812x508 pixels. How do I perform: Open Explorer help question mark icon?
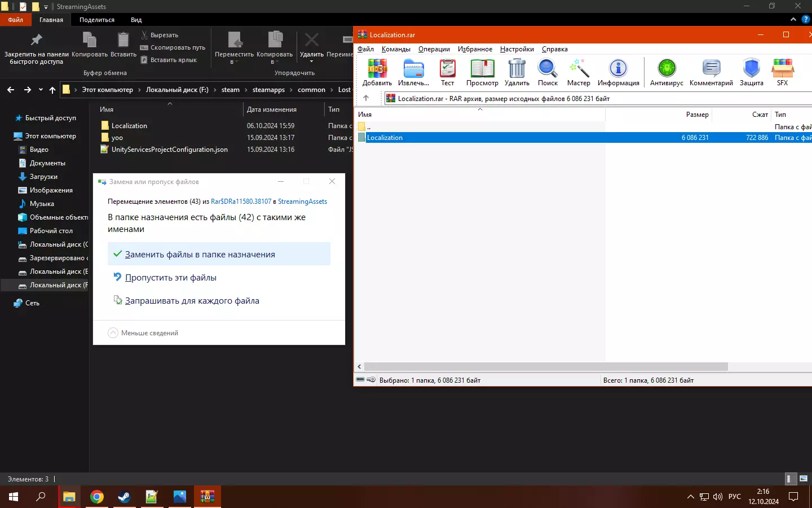[x=805, y=19]
